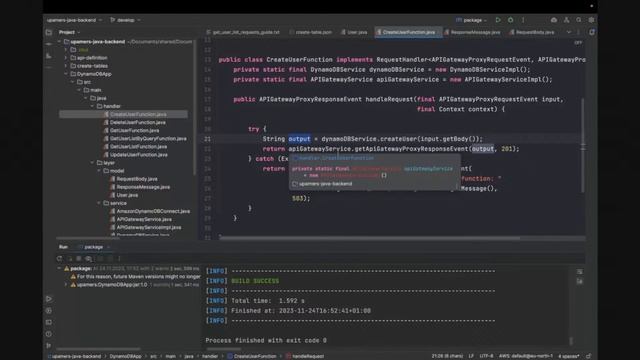
Task: Collapse the package run result node
Action: (60, 268)
